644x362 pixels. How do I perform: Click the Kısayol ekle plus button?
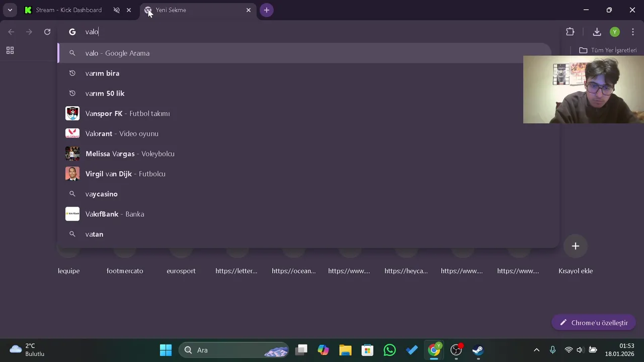tap(576, 246)
